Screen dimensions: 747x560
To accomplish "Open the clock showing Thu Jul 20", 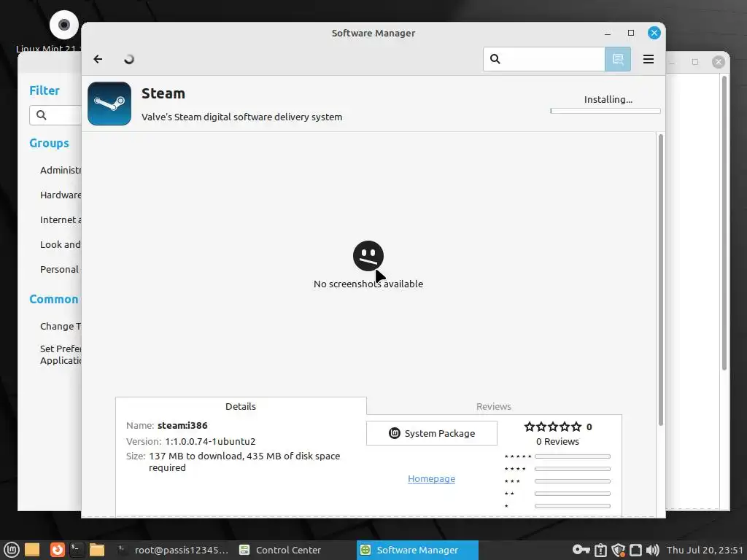I will (705, 550).
